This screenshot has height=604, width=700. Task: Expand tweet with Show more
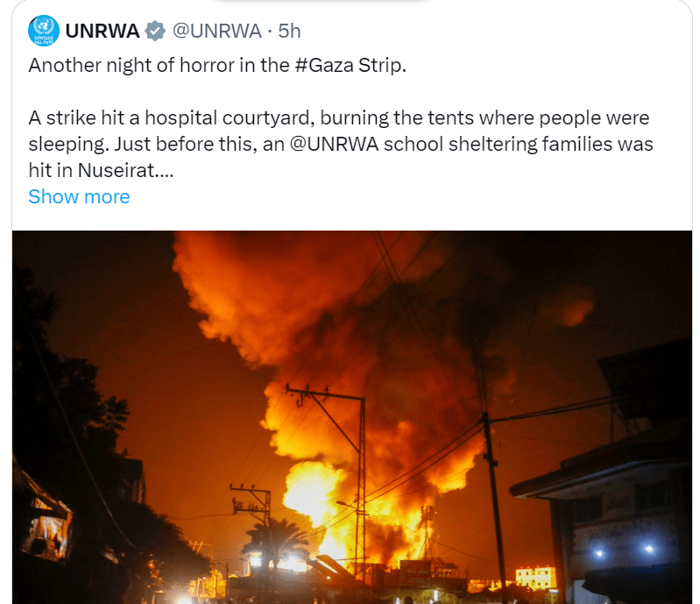tap(79, 196)
